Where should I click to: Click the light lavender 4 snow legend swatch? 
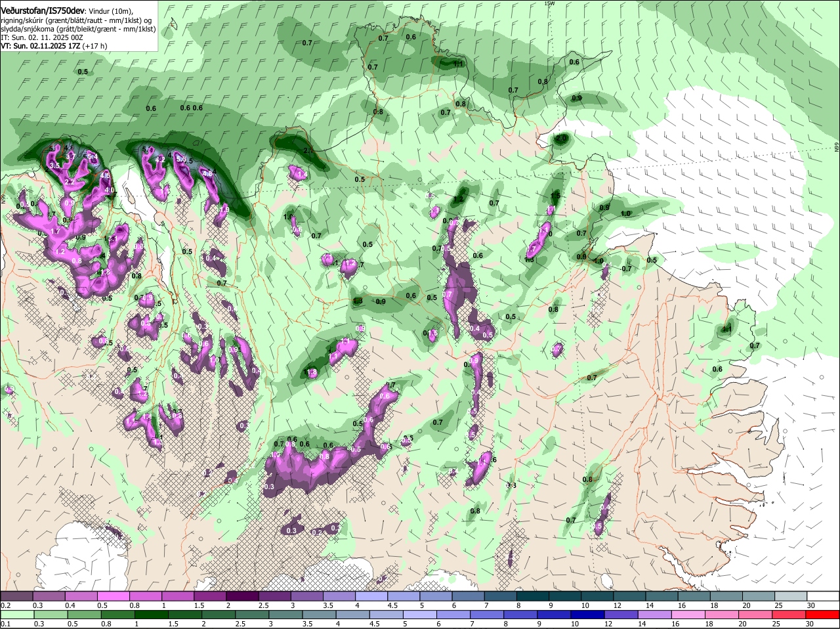point(371,596)
